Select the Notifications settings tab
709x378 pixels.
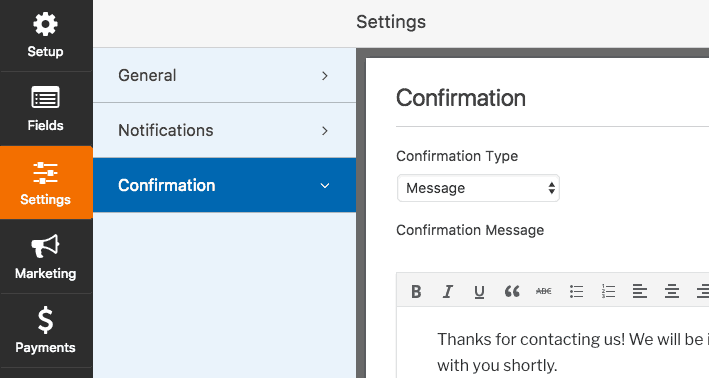tap(224, 130)
